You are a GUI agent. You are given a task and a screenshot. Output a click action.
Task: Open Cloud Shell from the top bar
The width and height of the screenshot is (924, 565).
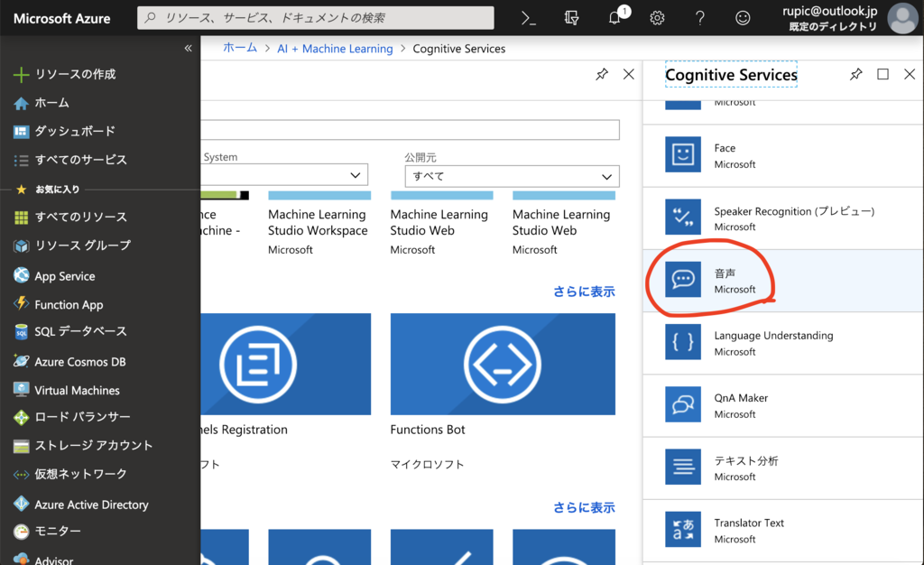point(529,18)
